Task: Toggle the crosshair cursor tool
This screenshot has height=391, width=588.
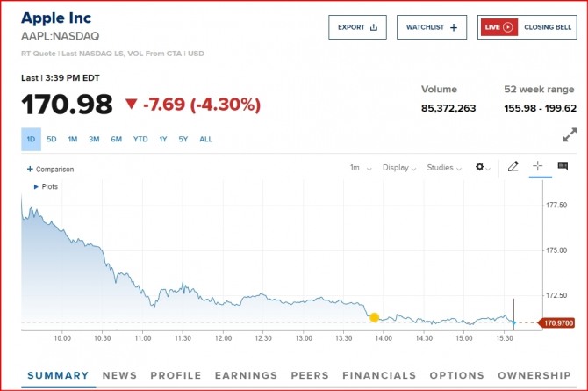Action: pos(538,167)
